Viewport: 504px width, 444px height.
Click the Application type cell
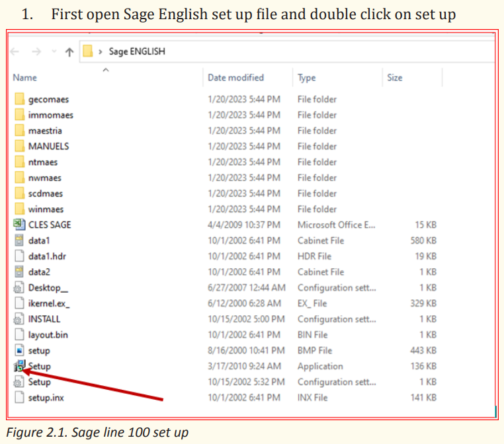(x=320, y=366)
